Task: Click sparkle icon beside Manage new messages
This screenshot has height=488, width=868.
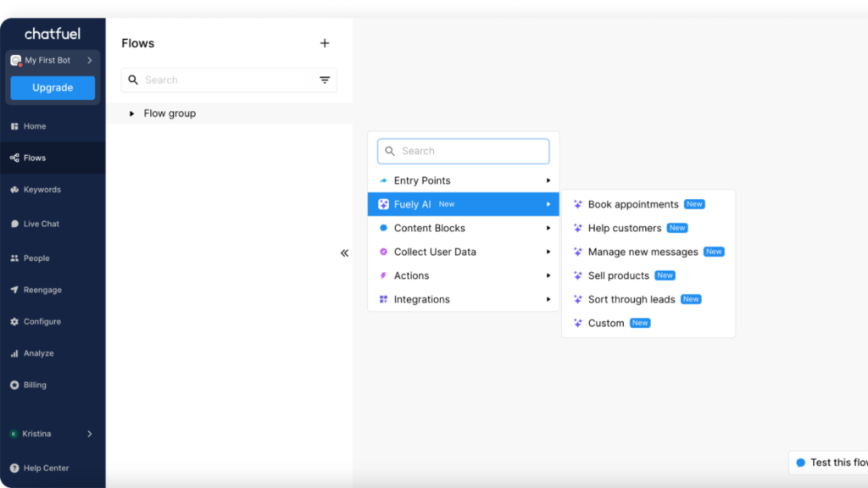Action: point(578,252)
